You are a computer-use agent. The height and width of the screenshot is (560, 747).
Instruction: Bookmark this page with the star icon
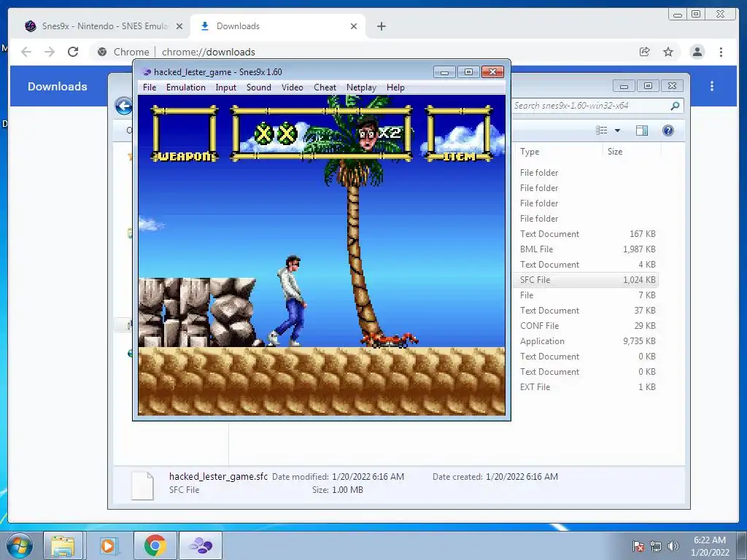tap(668, 52)
